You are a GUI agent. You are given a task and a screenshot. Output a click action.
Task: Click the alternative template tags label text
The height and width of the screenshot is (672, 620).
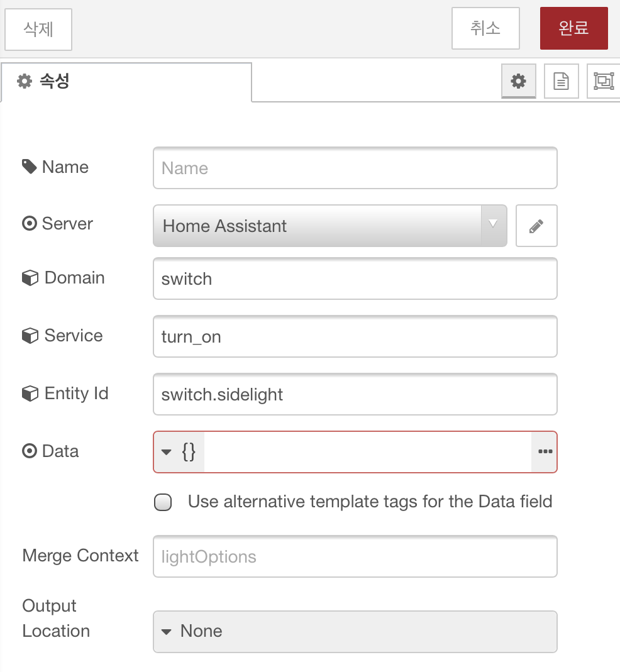[x=370, y=502]
